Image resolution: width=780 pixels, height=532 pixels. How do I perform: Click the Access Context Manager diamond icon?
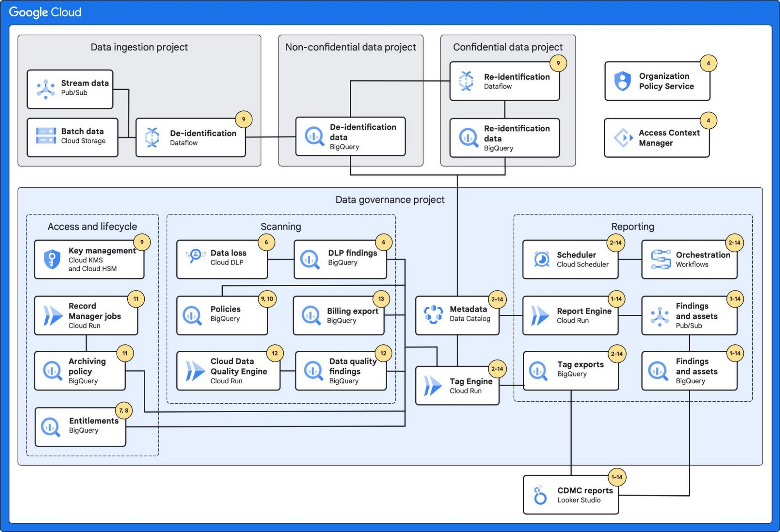[623, 138]
